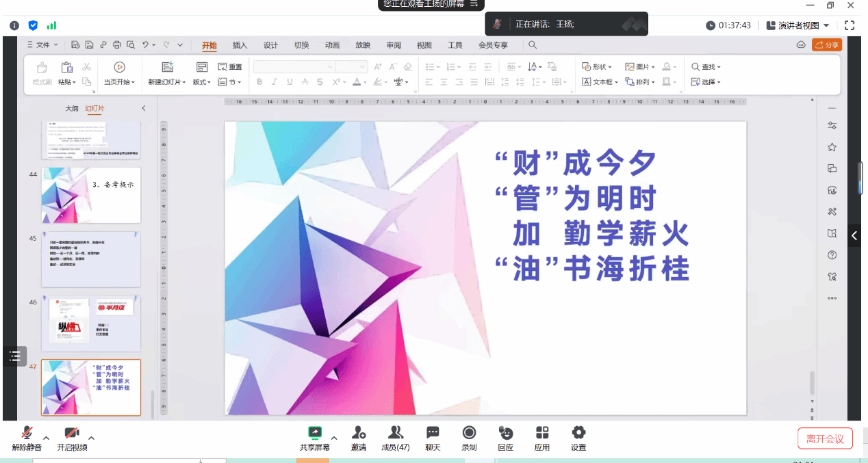Start recording with the 录制 button
This screenshot has height=463, width=868.
click(x=469, y=438)
